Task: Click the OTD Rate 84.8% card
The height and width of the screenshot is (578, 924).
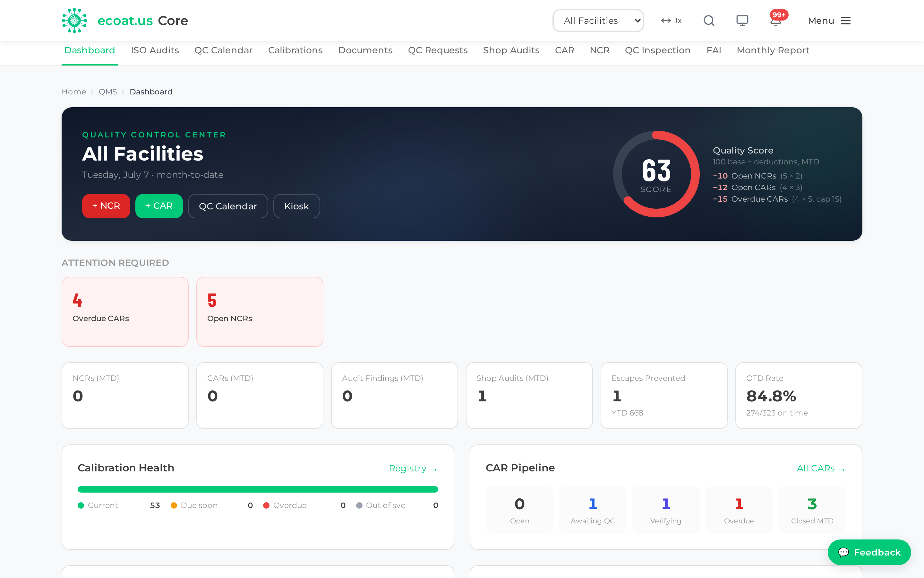Action: 799,396
